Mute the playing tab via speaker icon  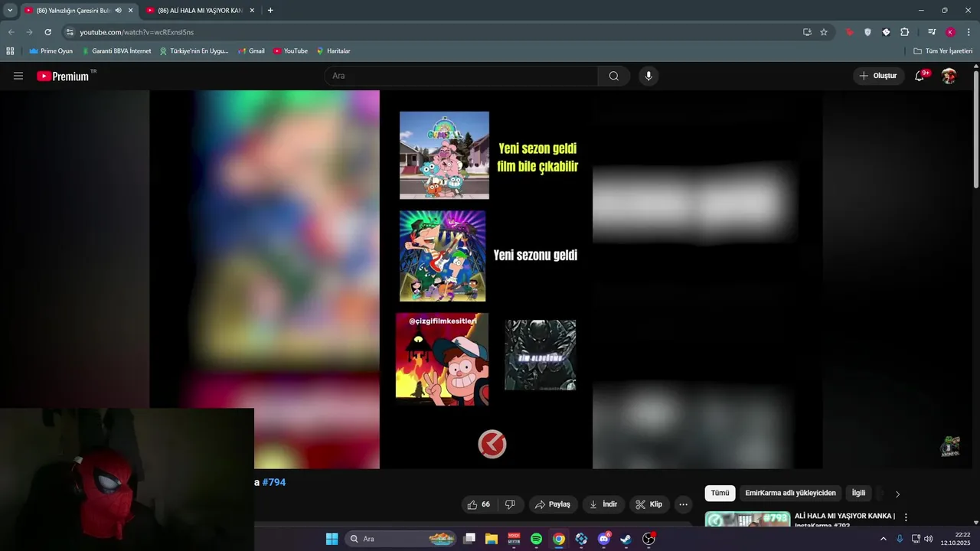(118, 10)
